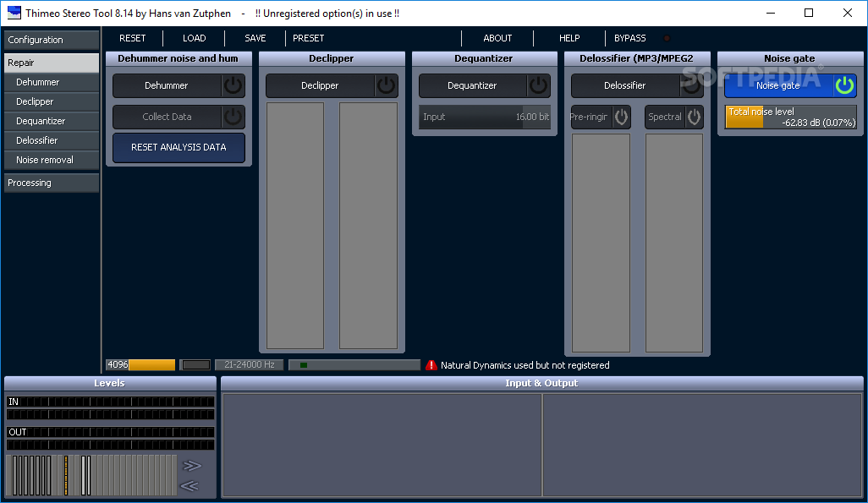This screenshot has width=868, height=503.
Task: Click the right Delossifier graph display
Action: pos(674,243)
